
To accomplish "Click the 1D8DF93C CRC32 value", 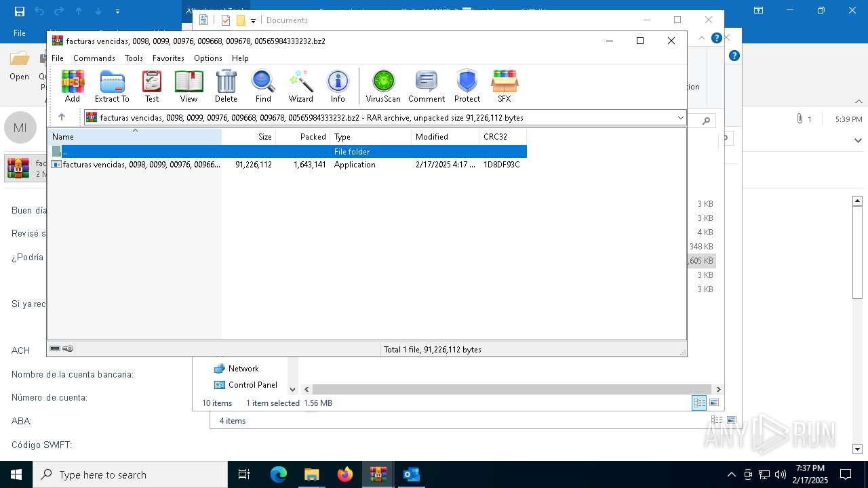I will pos(502,165).
